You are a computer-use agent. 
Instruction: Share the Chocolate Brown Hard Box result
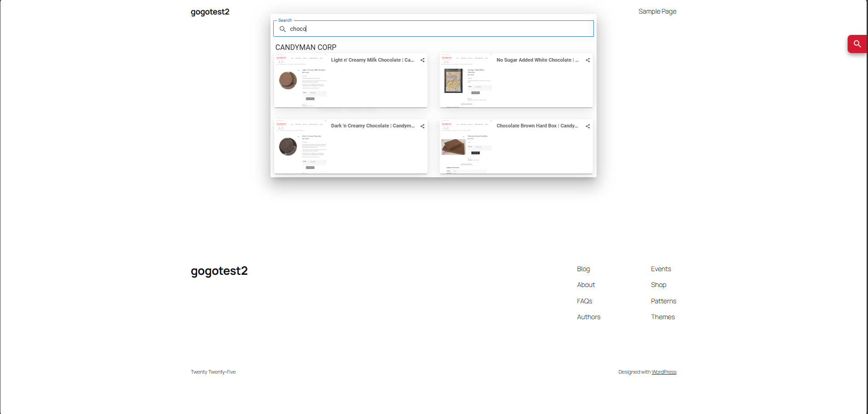588,127
